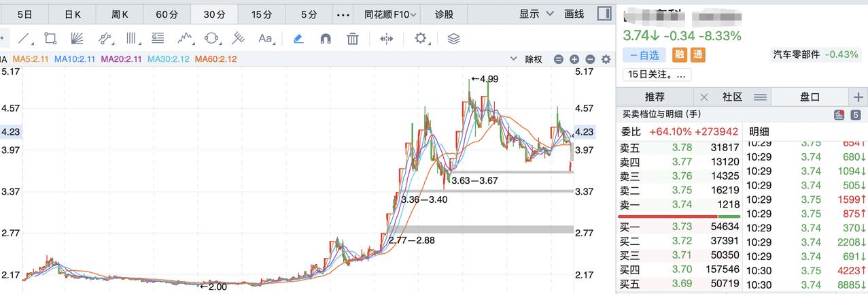Click the 买四 bid row at 3.70
Screen dimensions: 868x294
coord(680,269)
